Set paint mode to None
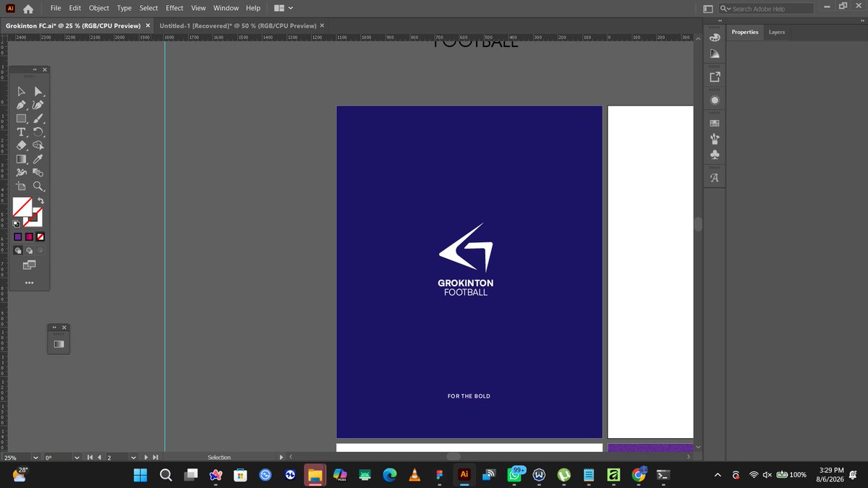Screen dimensions: 868x488 coord(41,236)
